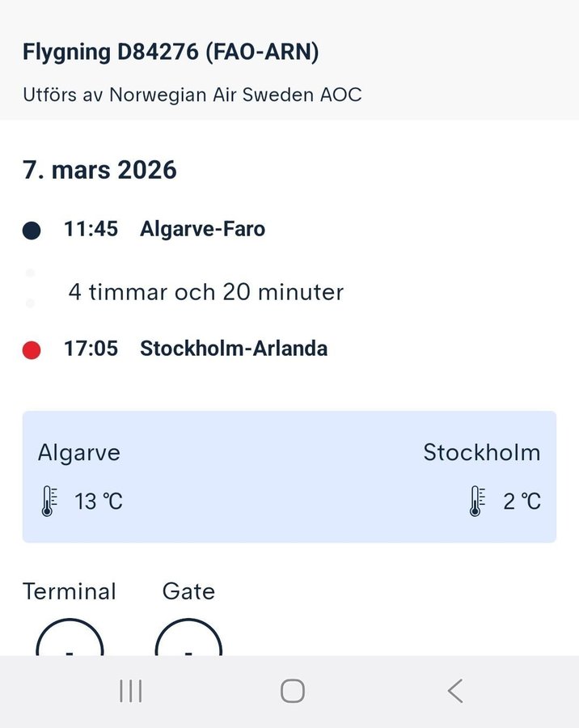Screen dimensions: 579x728
Task: Tap the Algarve-Faro departure airport name
Action: (202, 229)
